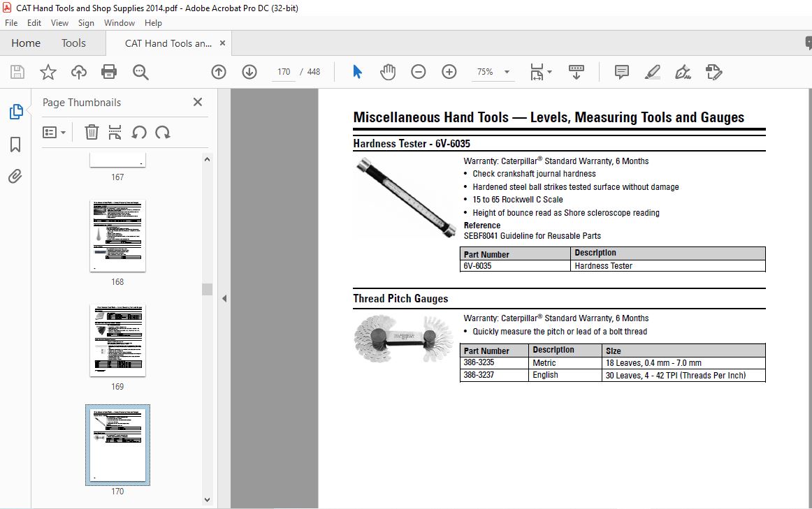Open thumbnail options dropdown
The image size is (812, 509).
[x=54, y=133]
